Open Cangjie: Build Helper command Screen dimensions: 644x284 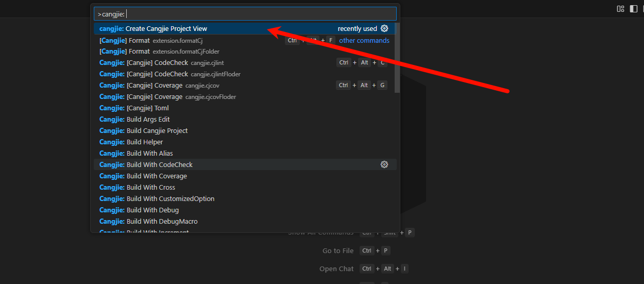pos(245,142)
